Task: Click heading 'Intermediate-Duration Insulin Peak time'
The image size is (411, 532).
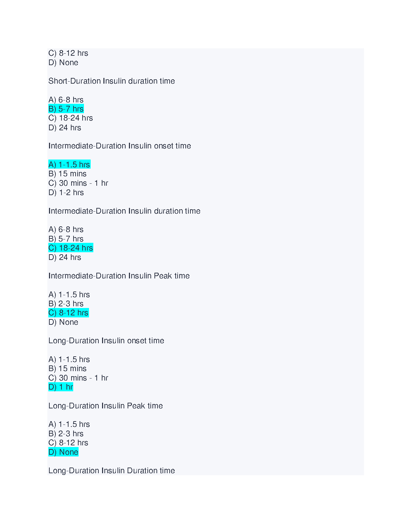Action: pyautogui.click(x=119, y=276)
